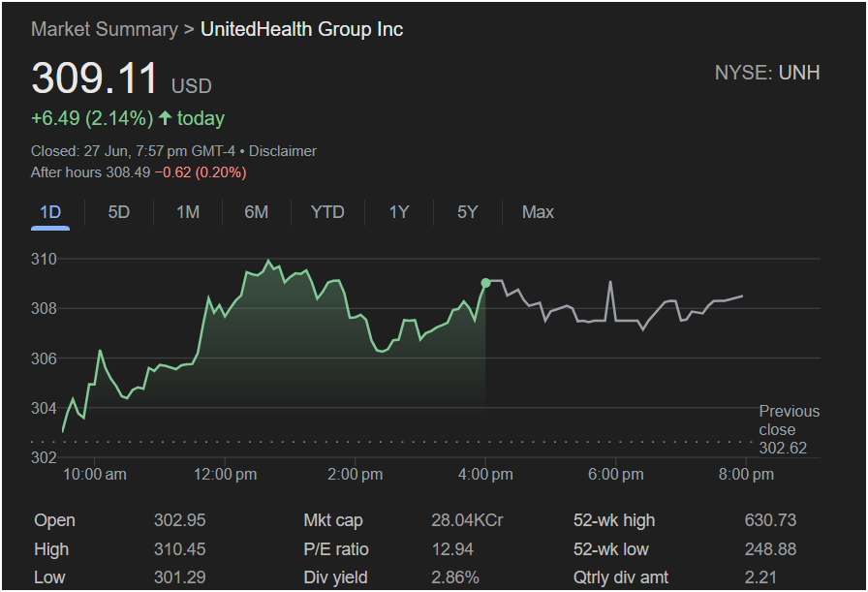Switch to the 5Y tab
Viewport: 868px width, 592px height.
pos(467,212)
